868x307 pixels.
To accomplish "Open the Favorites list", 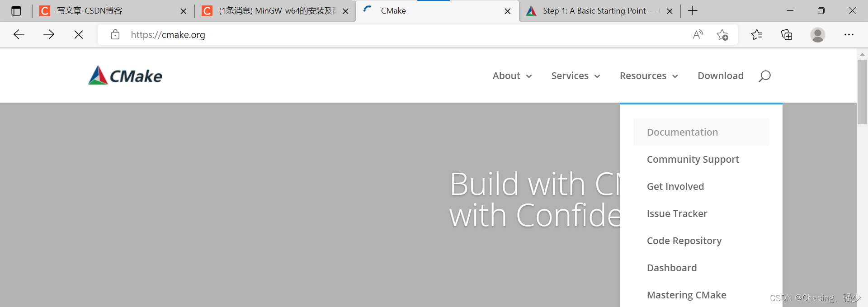I will 757,34.
